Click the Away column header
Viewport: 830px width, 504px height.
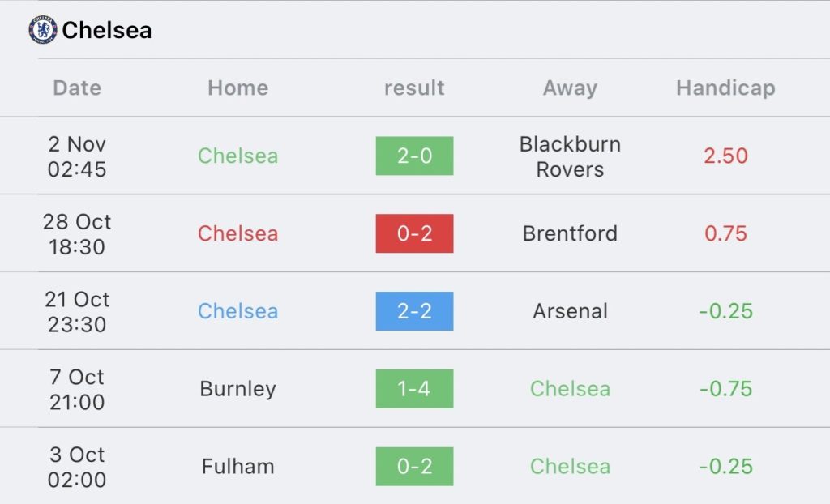coord(570,88)
